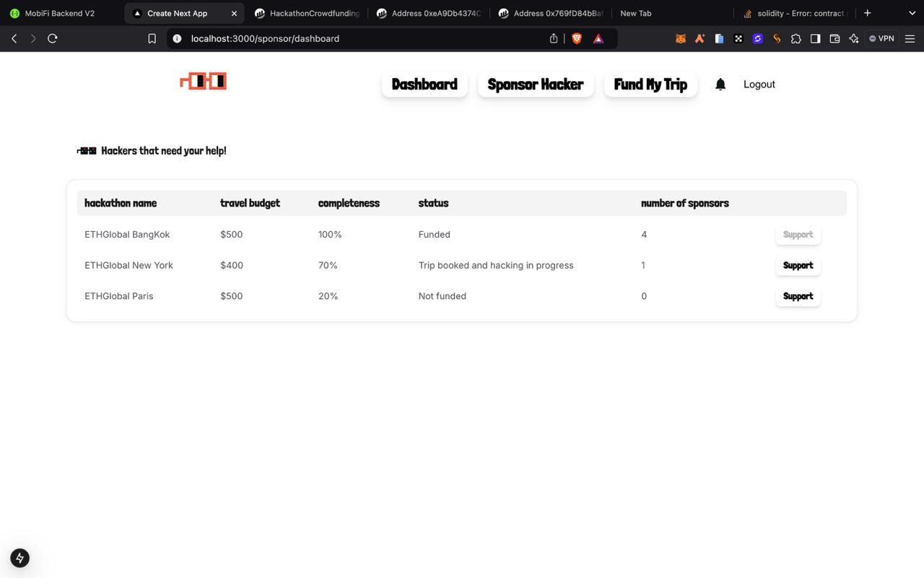Open a new tab with plus
This screenshot has height=578, width=924.
point(867,13)
